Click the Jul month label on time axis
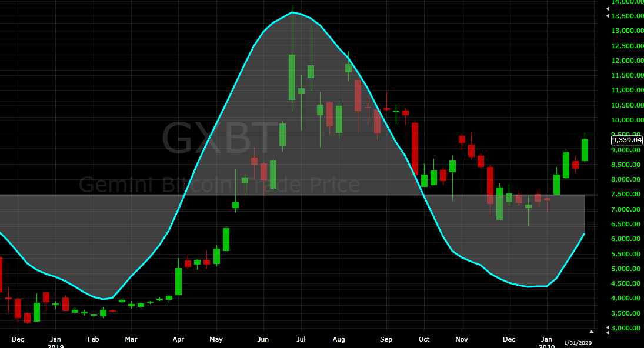 (301, 339)
